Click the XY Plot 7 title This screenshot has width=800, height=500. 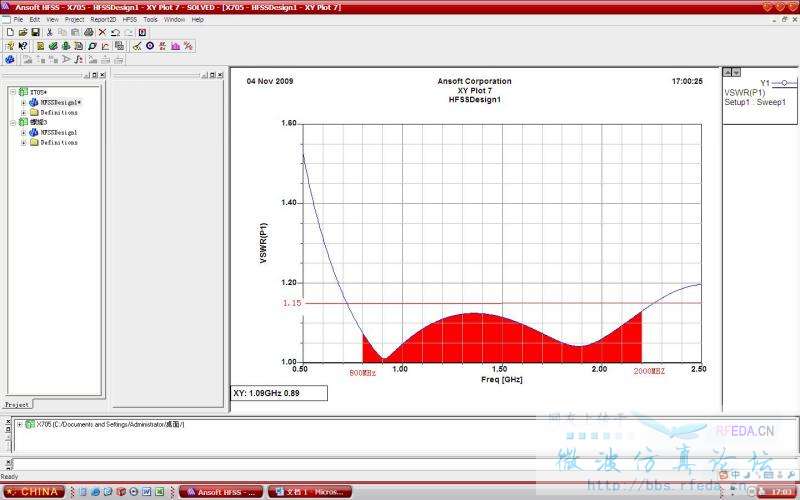(474, 90)
